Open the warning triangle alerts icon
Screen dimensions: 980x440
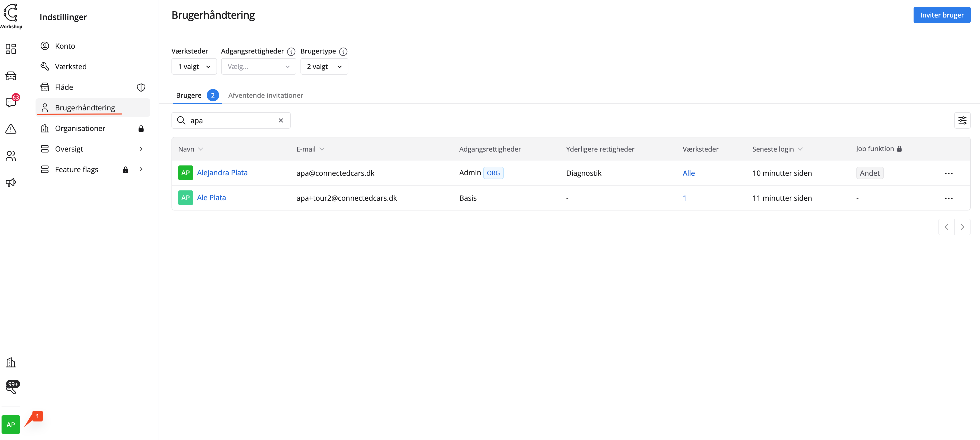pyautogui.click(x=11, y=129)
